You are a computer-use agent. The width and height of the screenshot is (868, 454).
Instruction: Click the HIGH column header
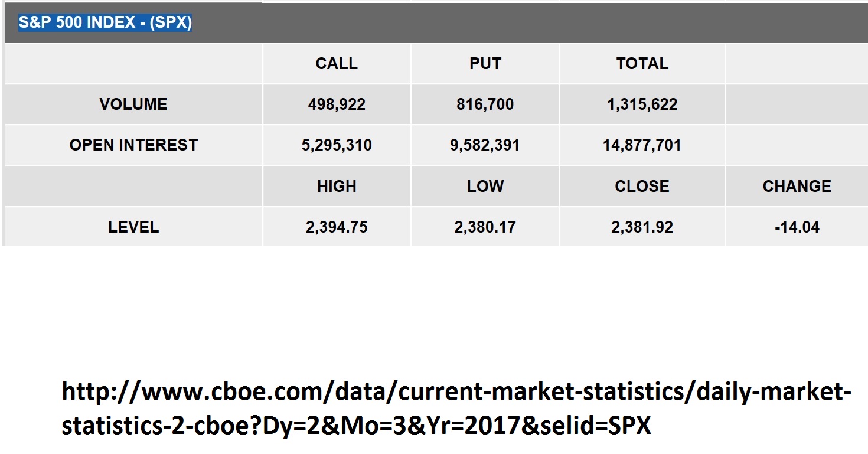[337, 187]
